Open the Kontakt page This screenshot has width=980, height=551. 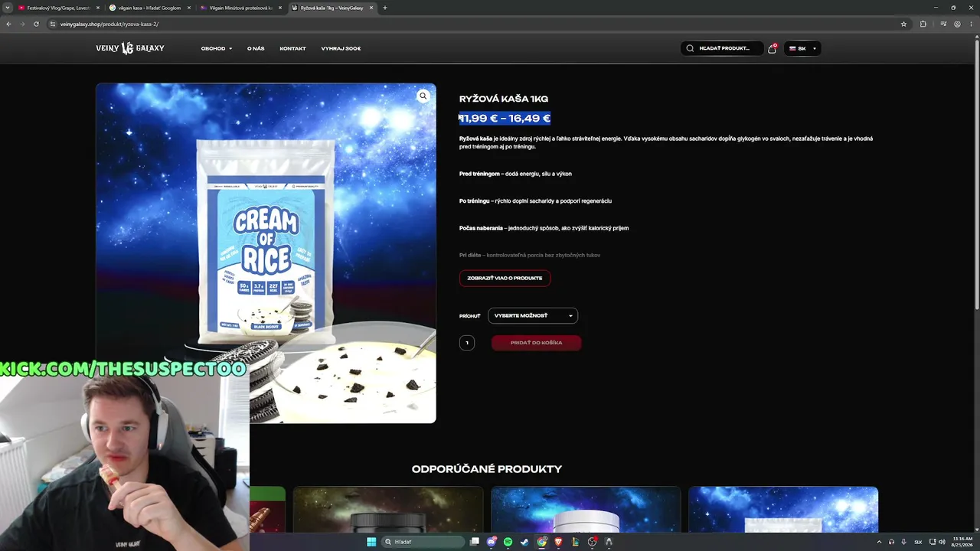[292, 48]
